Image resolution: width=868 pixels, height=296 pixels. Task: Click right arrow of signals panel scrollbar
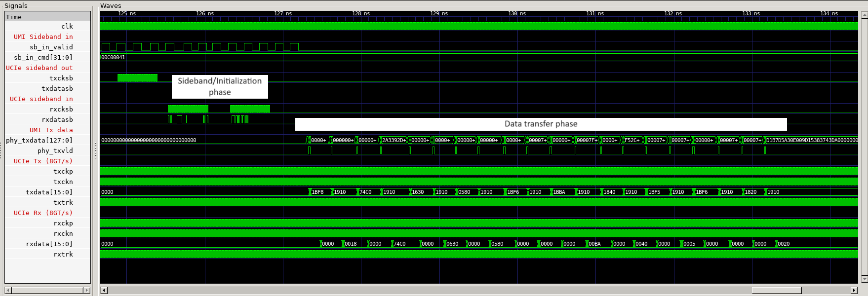coord(87,290)
